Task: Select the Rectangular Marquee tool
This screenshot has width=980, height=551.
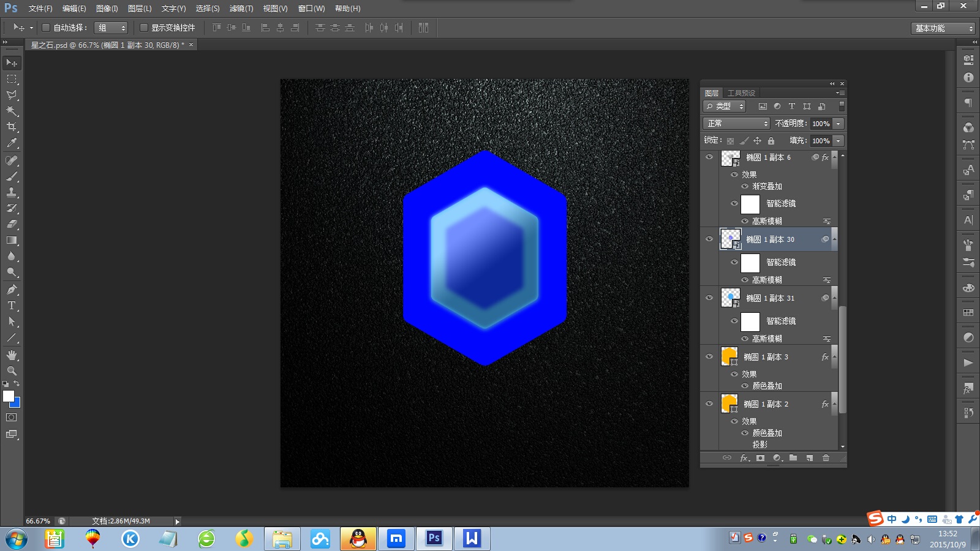Action: click(x=12, y=79)
